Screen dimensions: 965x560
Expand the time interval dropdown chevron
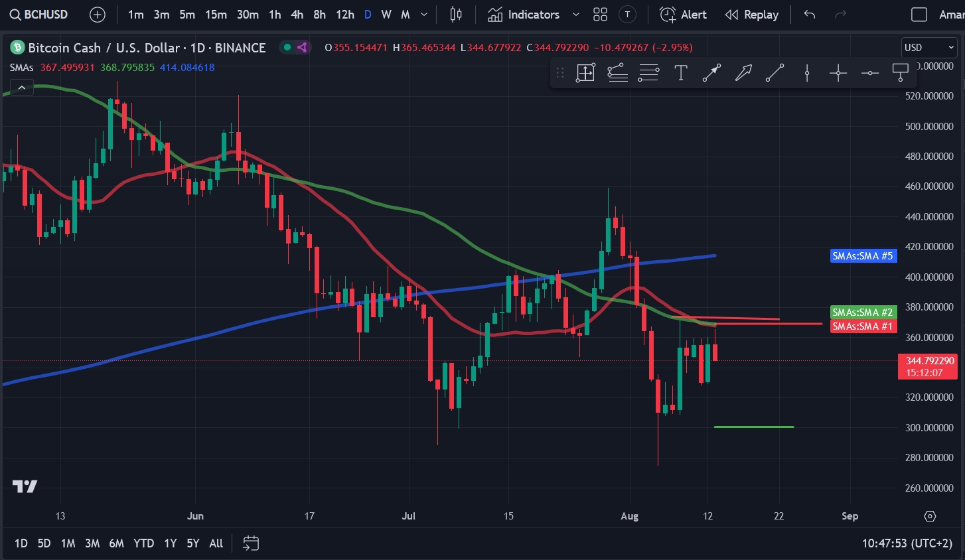(424, 15)
